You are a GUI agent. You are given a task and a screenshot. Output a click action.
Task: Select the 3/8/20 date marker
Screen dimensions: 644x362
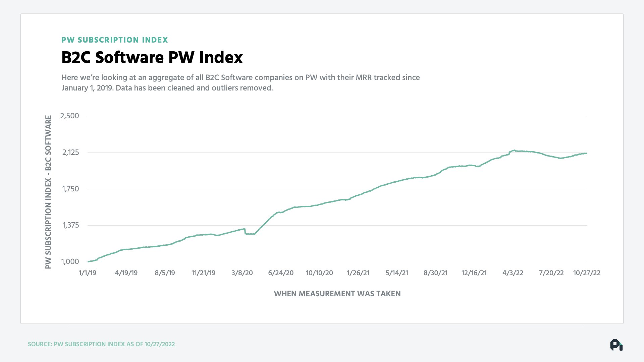(242, 273)
